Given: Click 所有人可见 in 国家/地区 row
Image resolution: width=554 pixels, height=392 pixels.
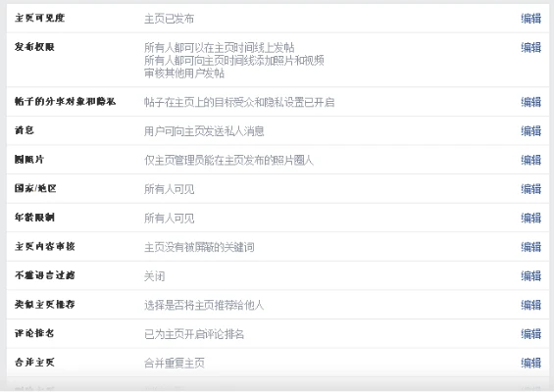Looking at the screenshot, I should tap(170, 189).
